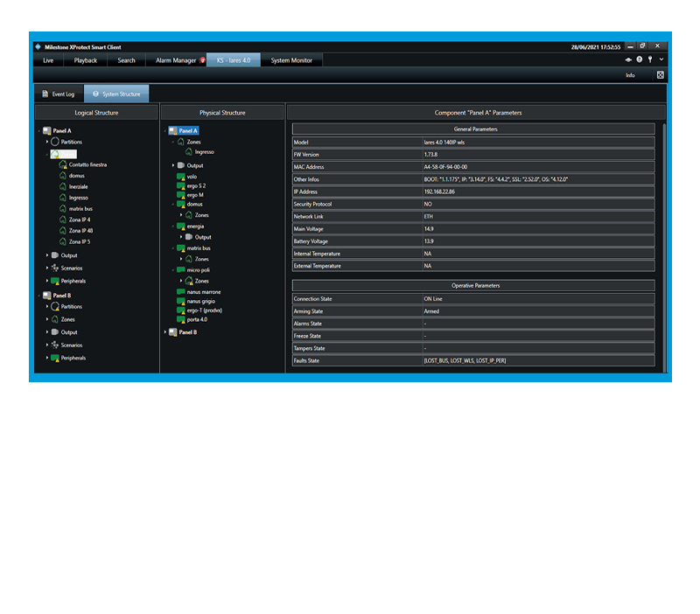The image size is (700, 614).
Task: Select matrix bus zone in Logical Structure
Action: (x=80, y=209)
